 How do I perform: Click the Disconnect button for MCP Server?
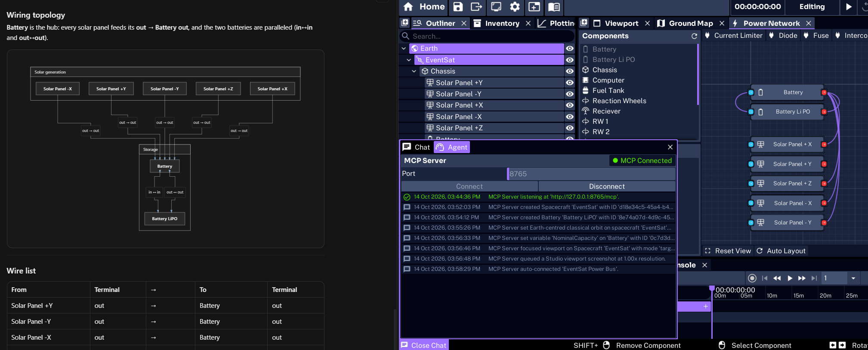[x=607, y=186]
